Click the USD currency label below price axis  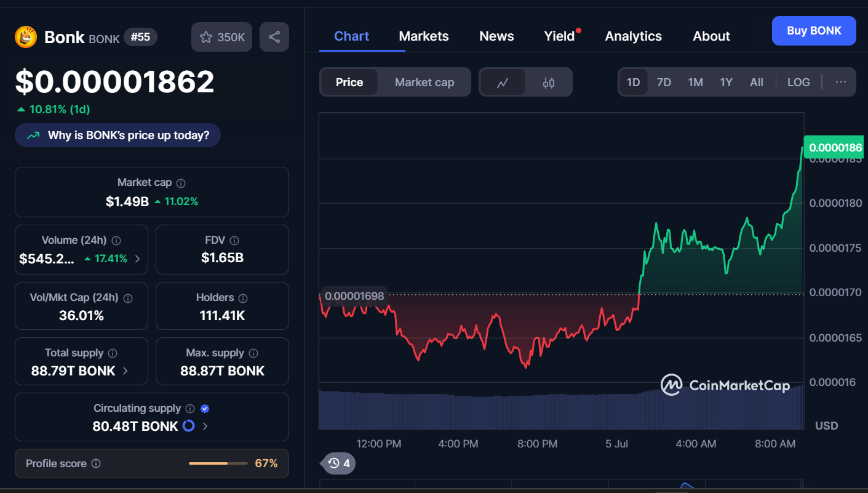pyautogui.click(x=826, y=426)
